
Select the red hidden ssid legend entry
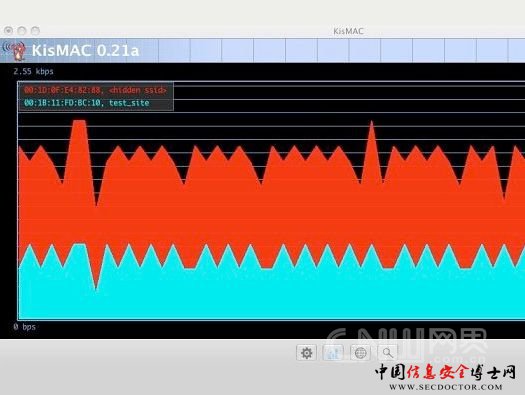tap(95, 90)
